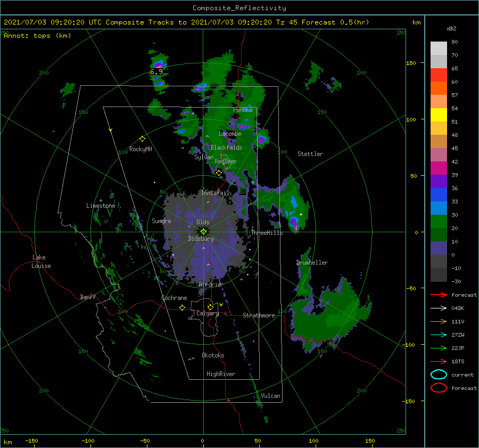Click the Composite_Reflectivity title

[240, 8]
